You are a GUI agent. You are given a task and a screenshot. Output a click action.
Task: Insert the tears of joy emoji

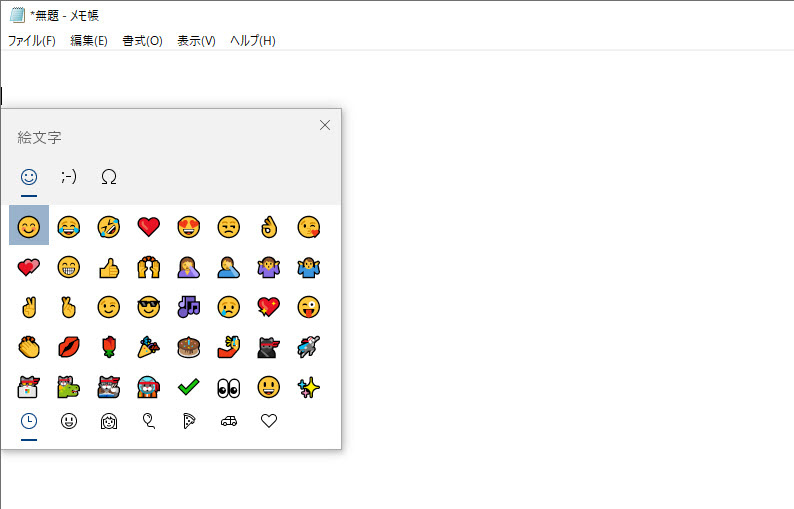pyautogui.click(x=68, y=227)
